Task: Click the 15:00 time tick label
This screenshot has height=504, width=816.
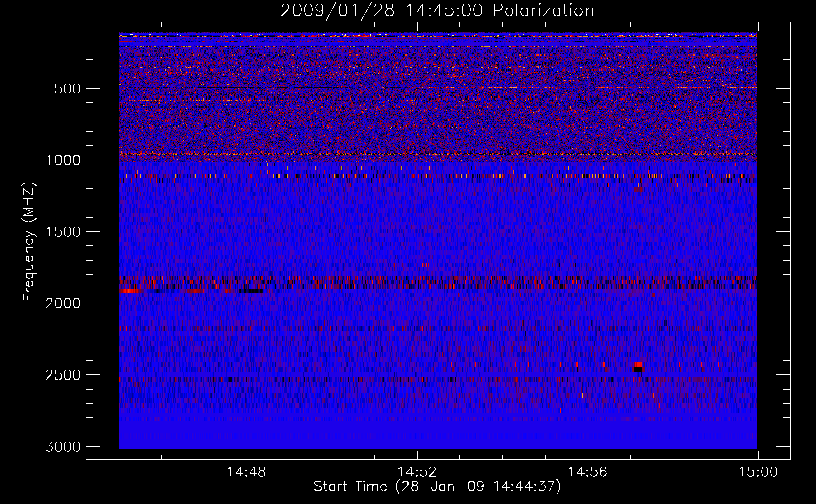Action: (x=758, y=472)
